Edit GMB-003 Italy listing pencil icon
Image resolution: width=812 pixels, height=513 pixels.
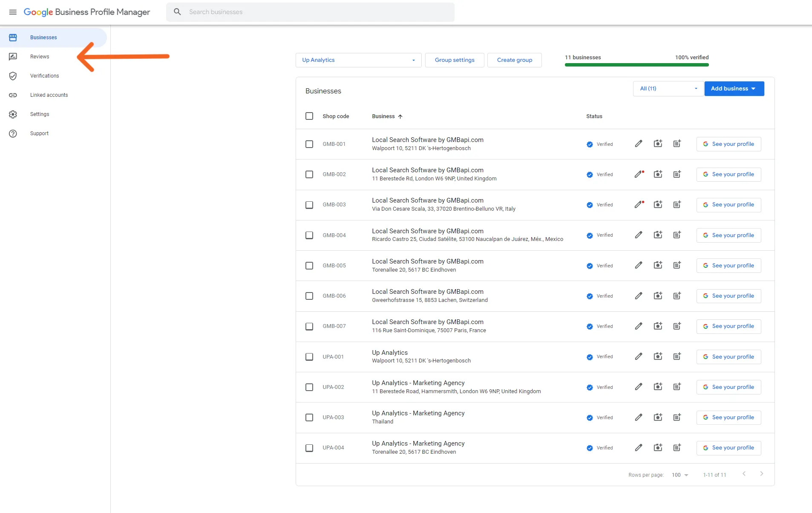638,205
